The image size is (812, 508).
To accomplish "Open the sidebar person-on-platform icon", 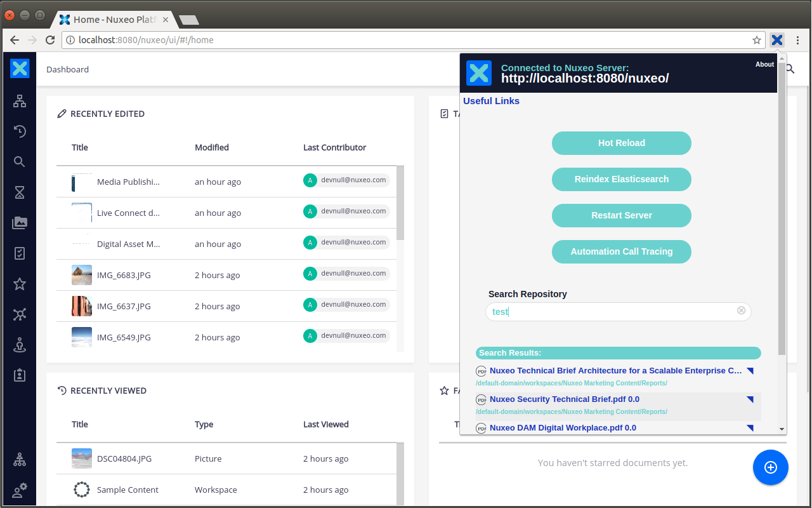I will (x=20, y=345).
